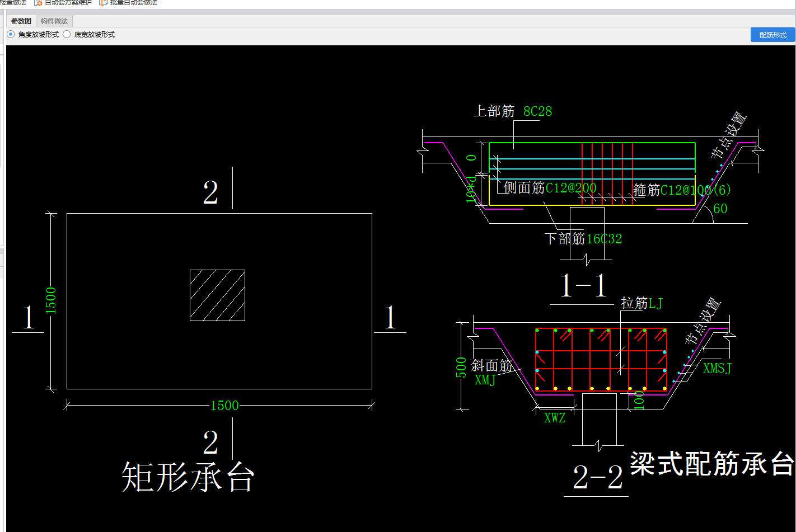Edit the 斜面筋 parameter XMJ

click(x=485, y=380)
